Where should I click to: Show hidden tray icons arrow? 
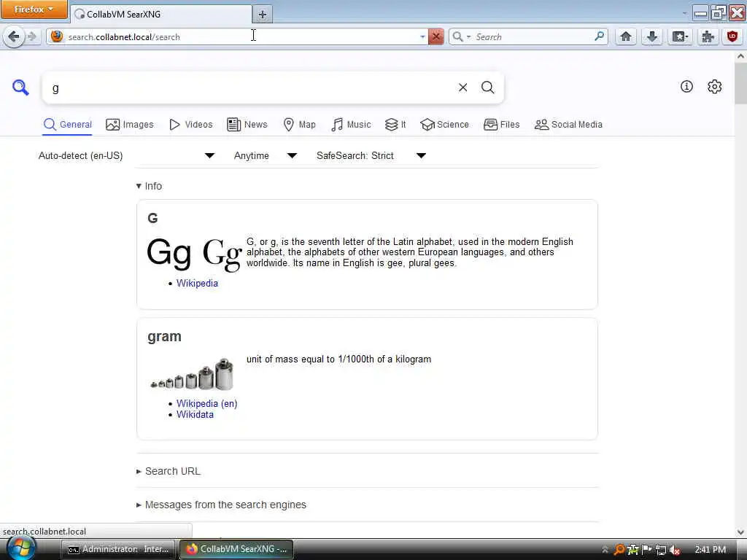[605, 550]
